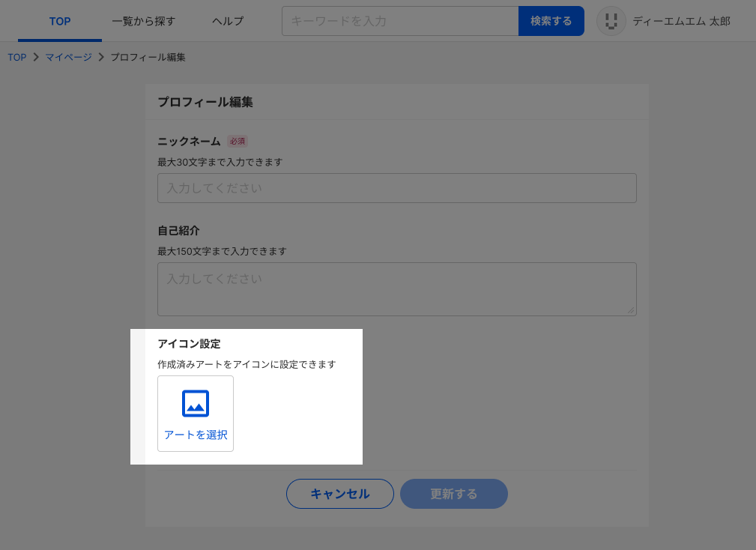
Task: Click the user avatar face icon
Action: 611,21
